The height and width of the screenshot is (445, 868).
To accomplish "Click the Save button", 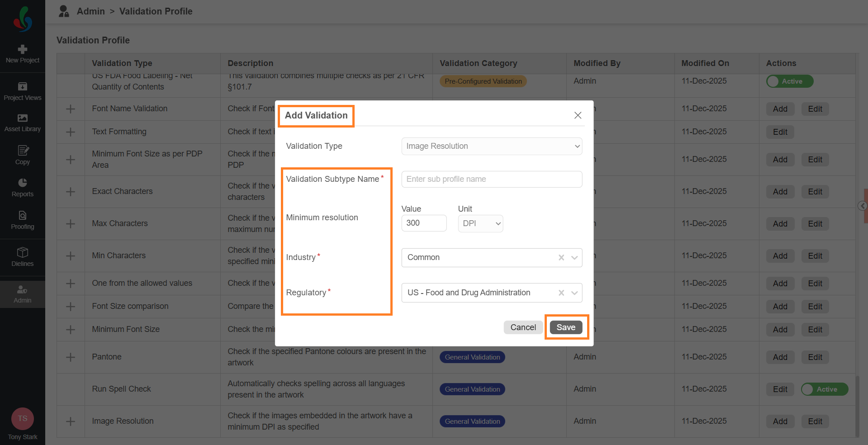I will pyautogui.click(x=566, y=327).
